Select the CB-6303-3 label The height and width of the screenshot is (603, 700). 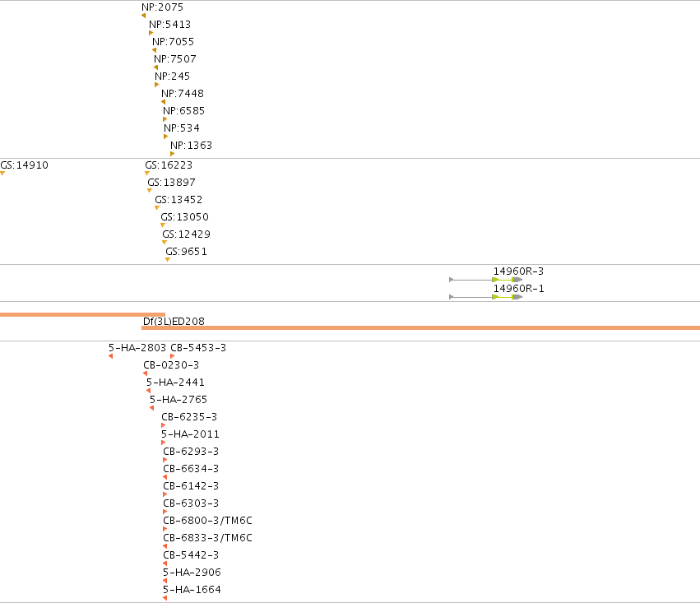191,503
